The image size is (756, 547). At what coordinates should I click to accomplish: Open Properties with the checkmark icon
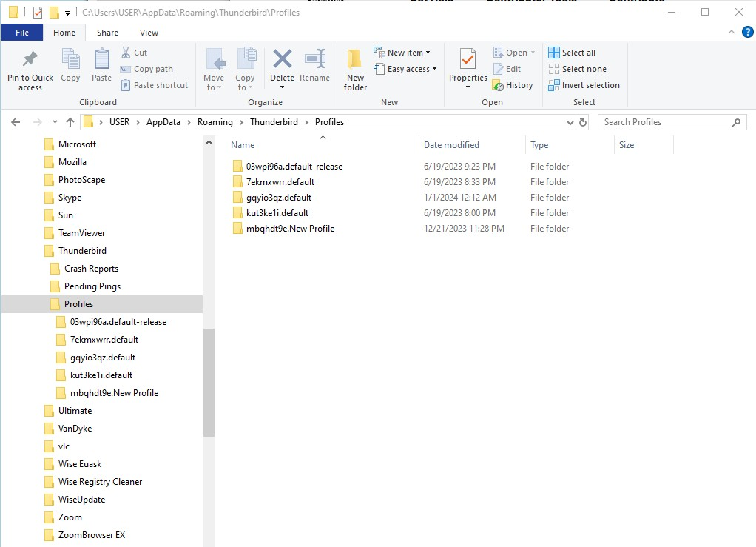click(468, 61)
